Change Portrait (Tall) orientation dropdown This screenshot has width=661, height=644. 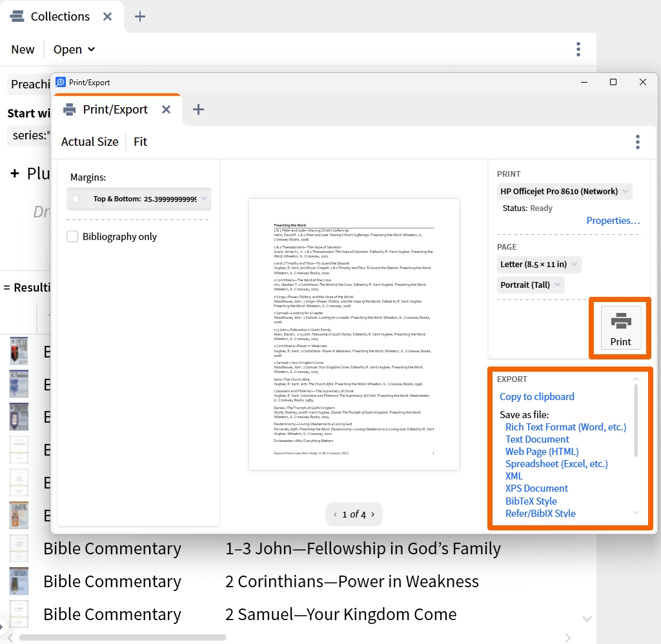pyautogui.click(x=531, y=285)
